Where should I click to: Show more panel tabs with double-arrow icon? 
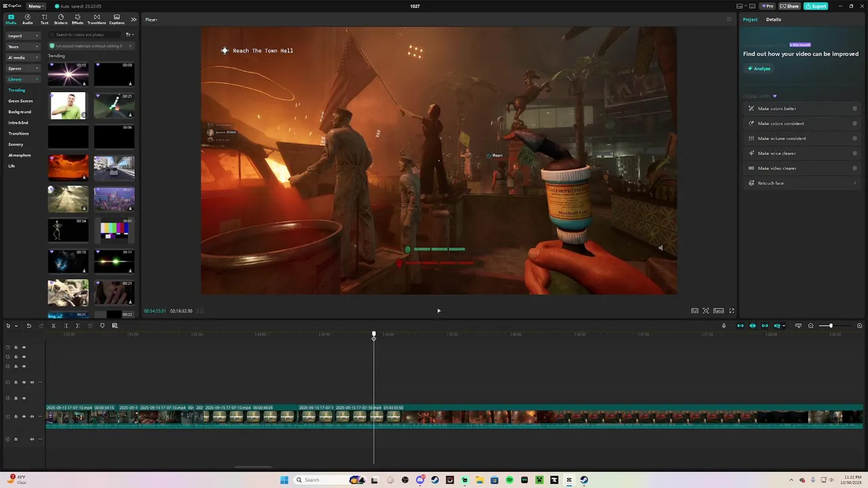134,19
